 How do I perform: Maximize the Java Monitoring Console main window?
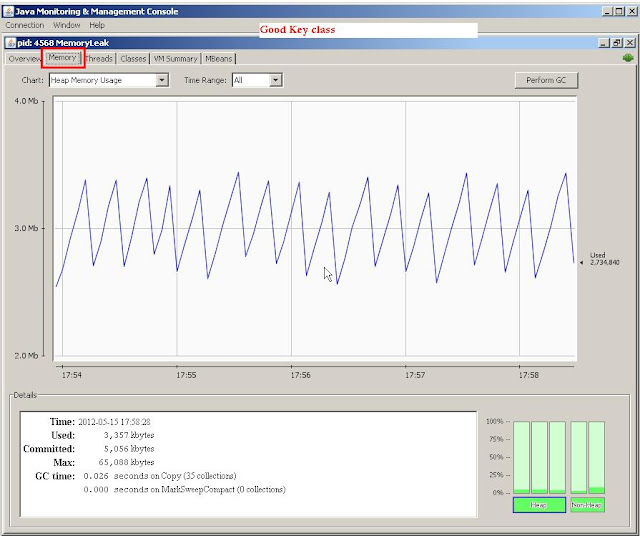[619, 11]
